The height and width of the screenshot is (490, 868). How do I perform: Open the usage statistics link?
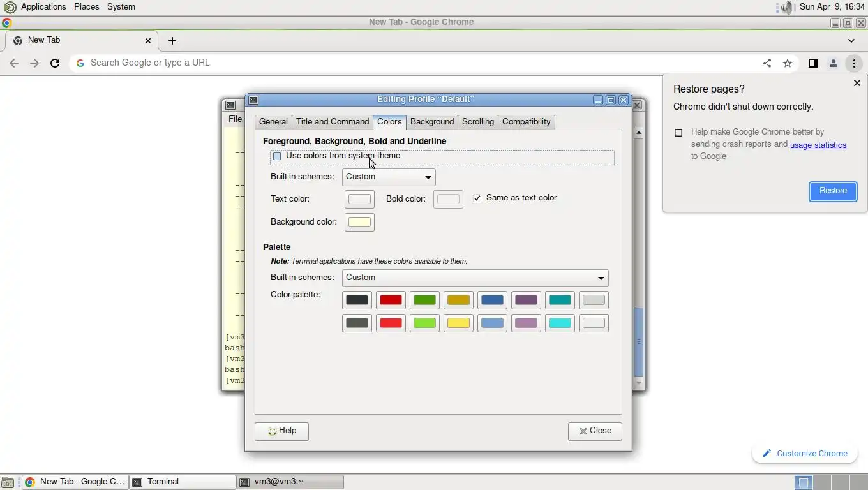click(818, 145)
